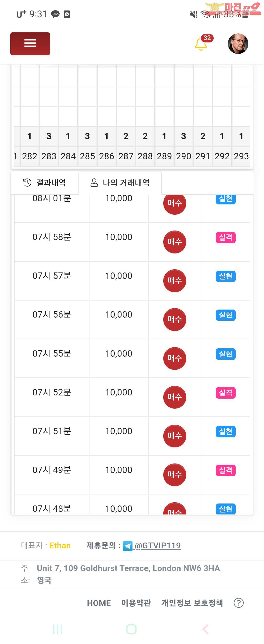Click 실격 status on 07시 52분 row

click(x=225, y=392)
